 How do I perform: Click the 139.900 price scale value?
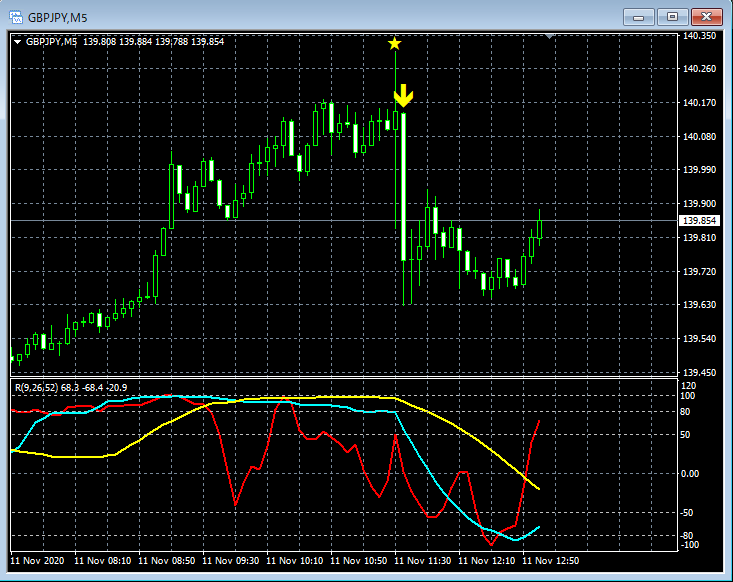[699, 204]
